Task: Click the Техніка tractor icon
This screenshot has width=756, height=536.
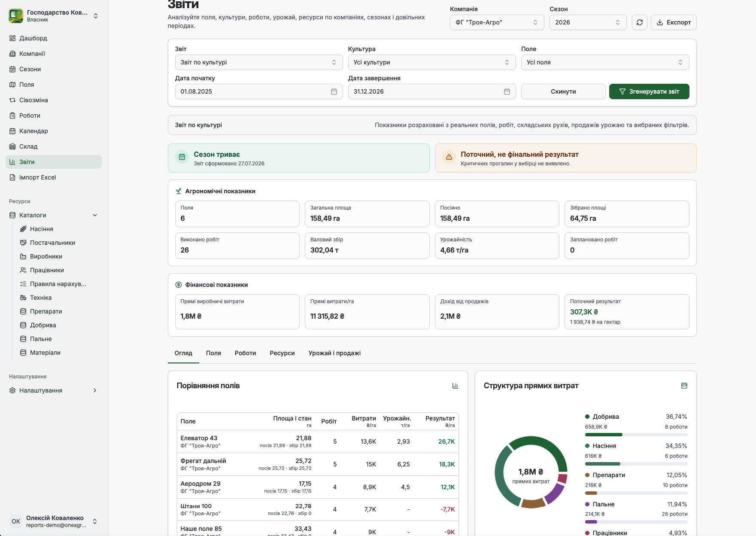Action: pos(23,298)
